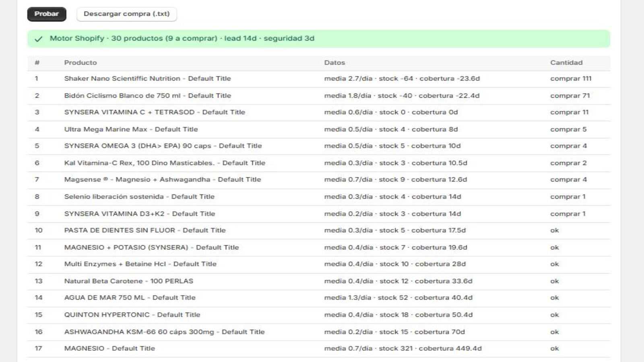Select Selenio liberación sostenida product
The height and width of the screenshot is (362, 644).
[x=139, y=197]
